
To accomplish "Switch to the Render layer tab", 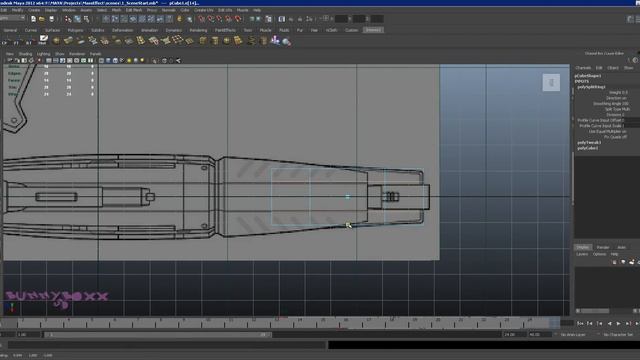I will point(603,247).
